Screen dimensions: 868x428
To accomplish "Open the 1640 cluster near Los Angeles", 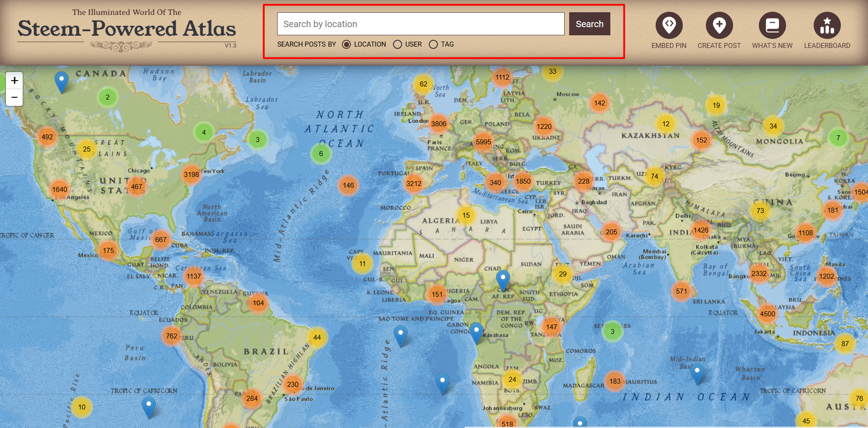I will pos(60,190).
